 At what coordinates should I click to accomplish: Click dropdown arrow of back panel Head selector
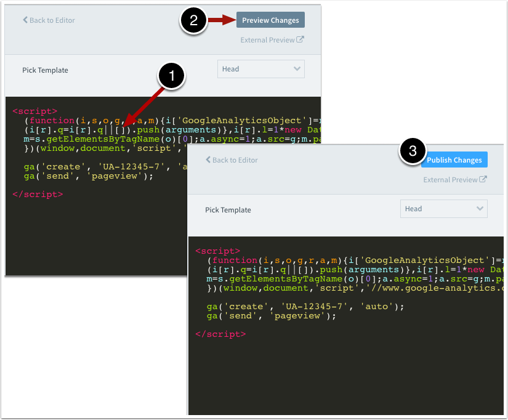pyautogui.click(x=297, y=69)
